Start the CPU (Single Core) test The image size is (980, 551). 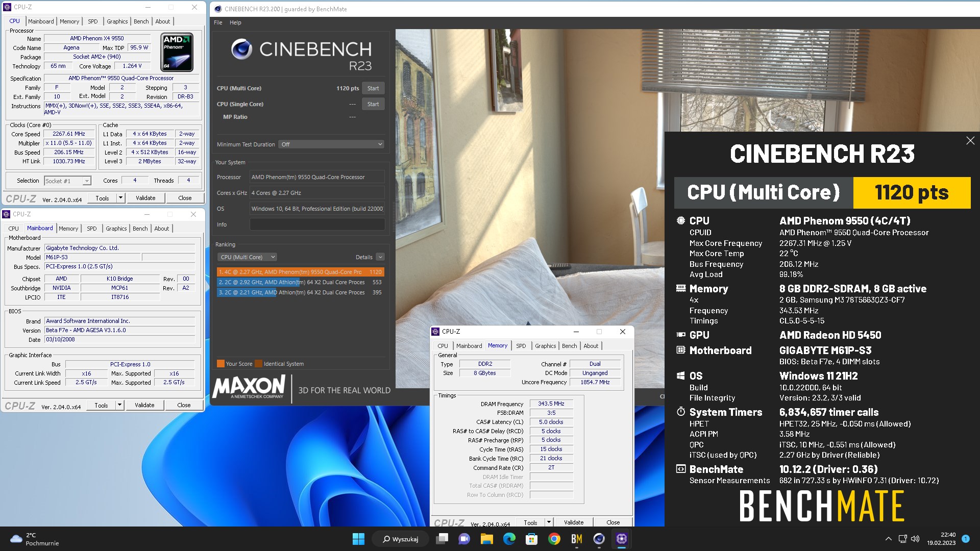click(373, 104)
